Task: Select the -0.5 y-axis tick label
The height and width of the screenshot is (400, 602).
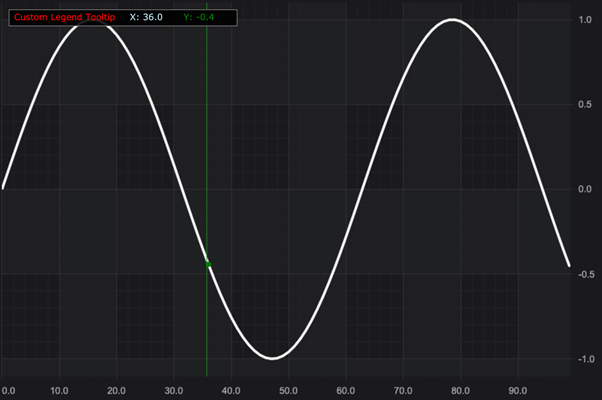Action: (584, 274)
